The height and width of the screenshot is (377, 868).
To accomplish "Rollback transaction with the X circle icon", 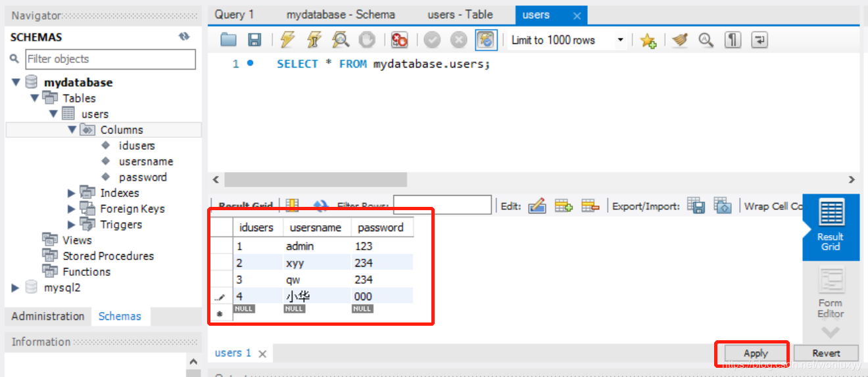I will pos(458,40).
